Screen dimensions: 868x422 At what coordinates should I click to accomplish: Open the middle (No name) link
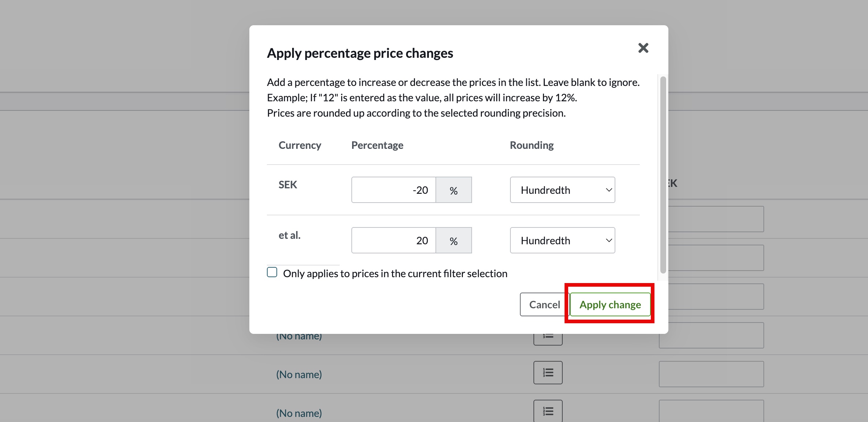(299, 374)
